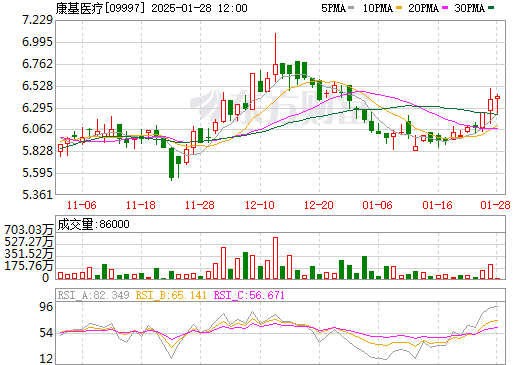Click the 10PMA orange color marker

(399, 8)
